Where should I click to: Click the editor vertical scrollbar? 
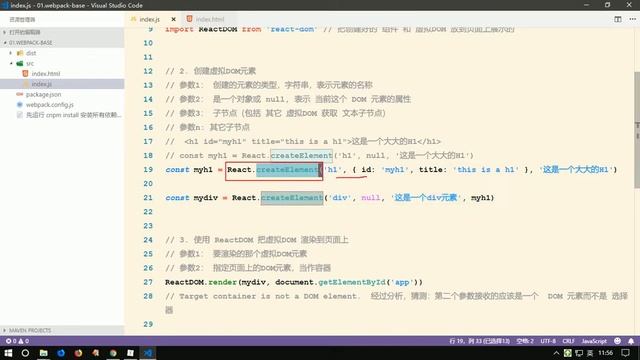tap(637, 130)
